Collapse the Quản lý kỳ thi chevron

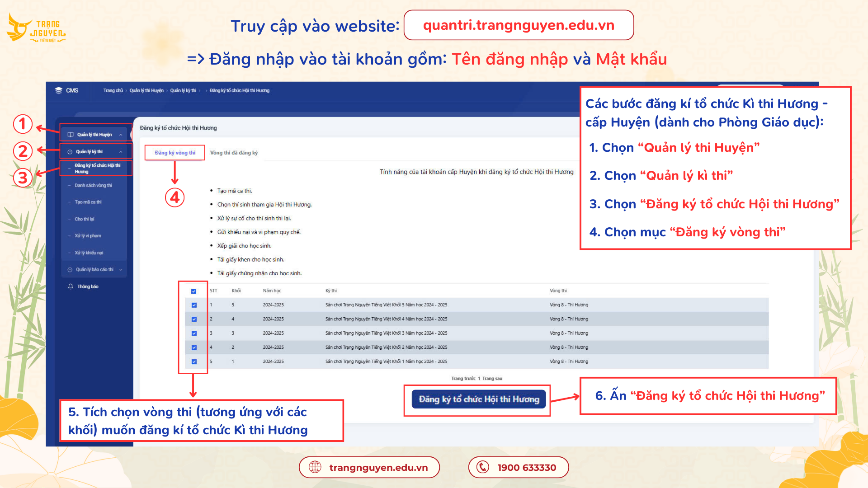pos(121,152)
